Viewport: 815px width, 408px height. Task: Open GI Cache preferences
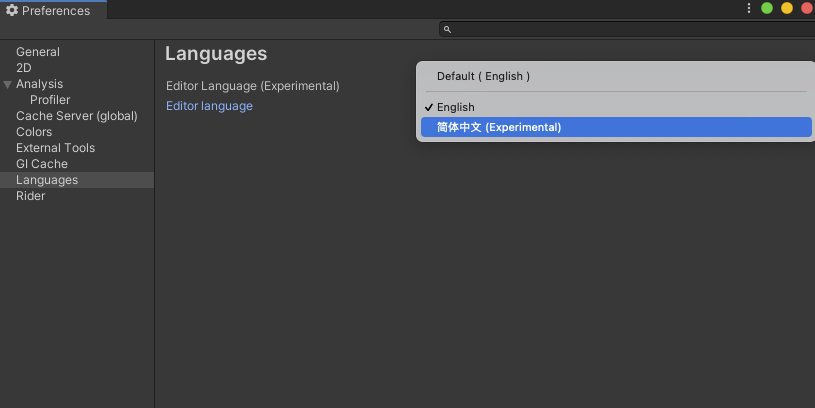click(42, 164)
